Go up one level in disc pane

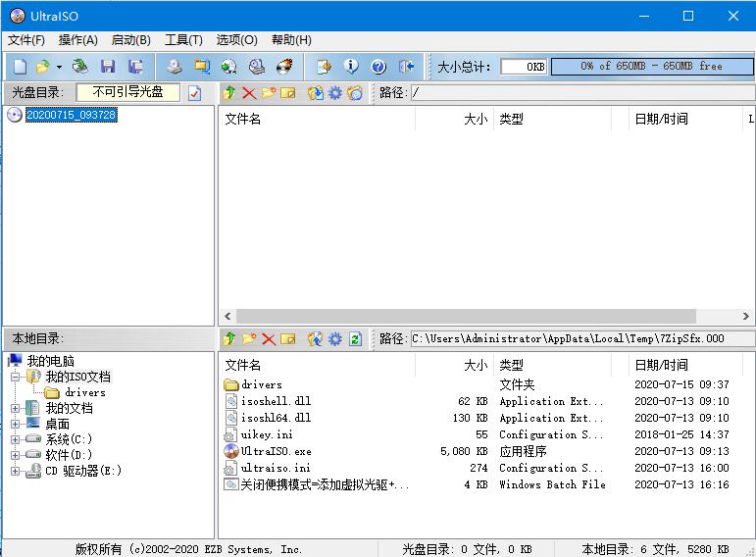[229, 92]
